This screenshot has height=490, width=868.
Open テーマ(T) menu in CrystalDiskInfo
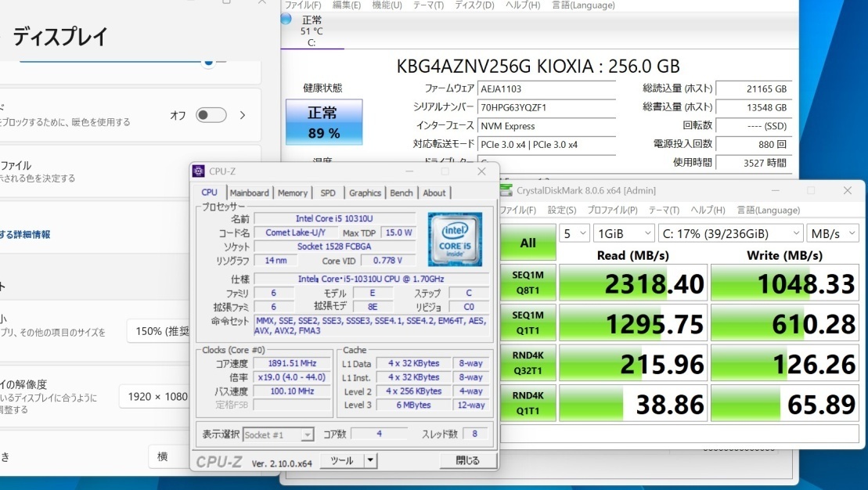click(428, 5)
